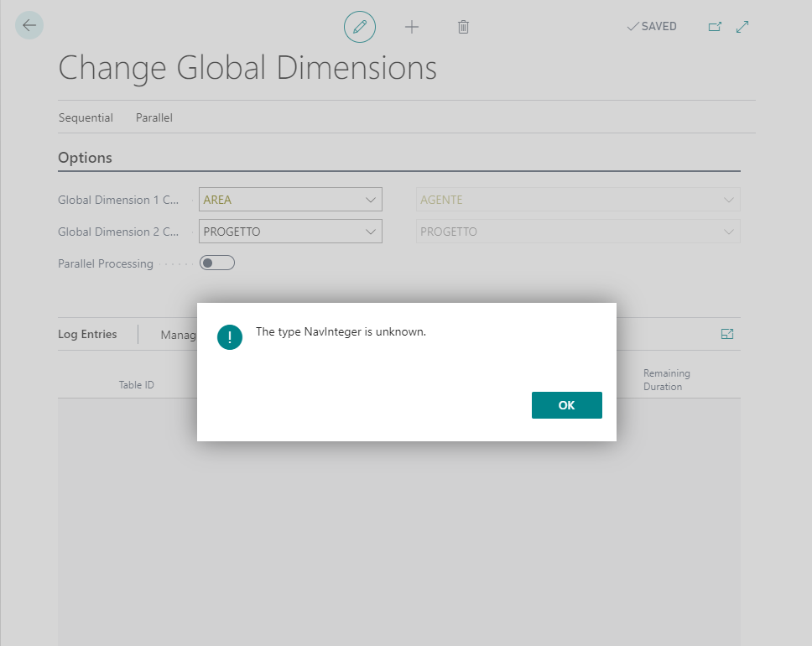The image size is (812, 646).
Task: Click the warning exclamation icon in dialog
Action: 230,337
